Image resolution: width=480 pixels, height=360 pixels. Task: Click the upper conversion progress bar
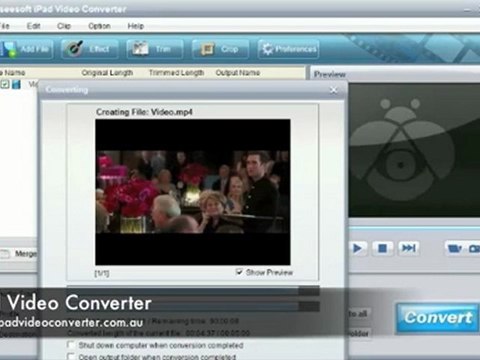click(193, 291)
